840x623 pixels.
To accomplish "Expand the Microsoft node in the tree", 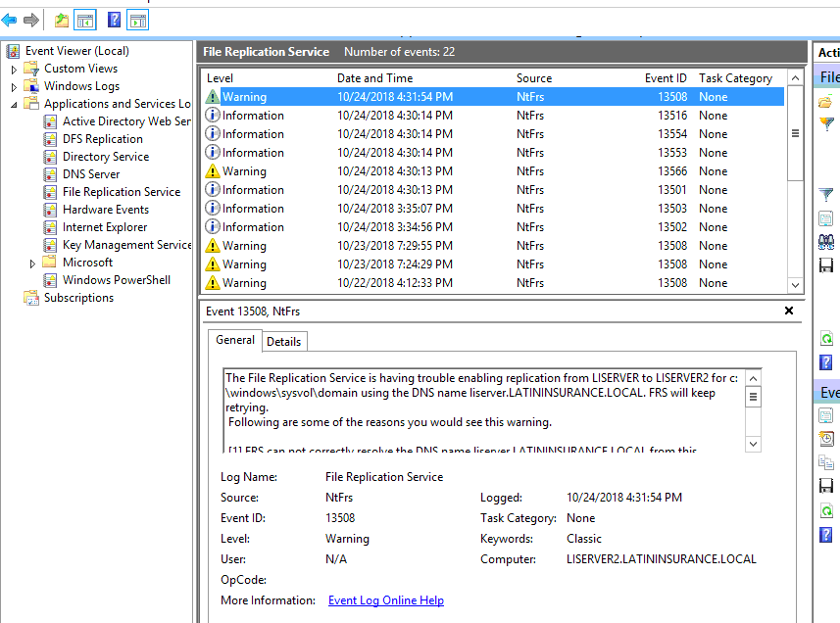I will pos(30,262).
